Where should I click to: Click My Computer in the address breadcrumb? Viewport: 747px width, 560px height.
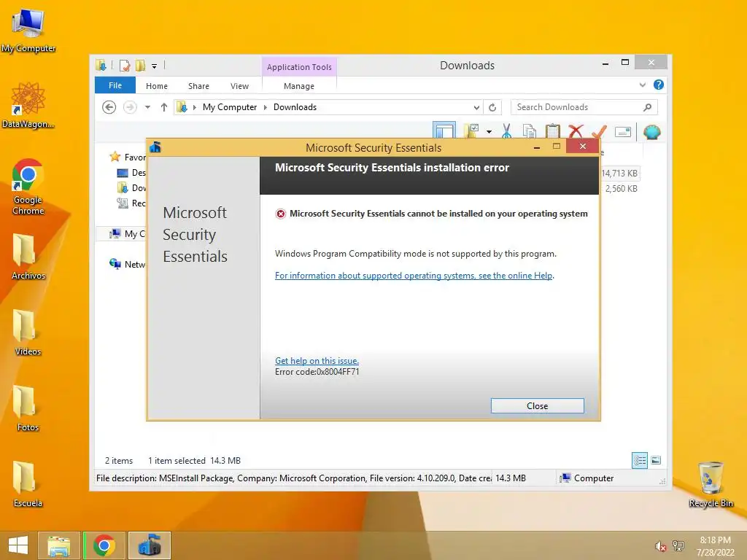click(230, 107)
